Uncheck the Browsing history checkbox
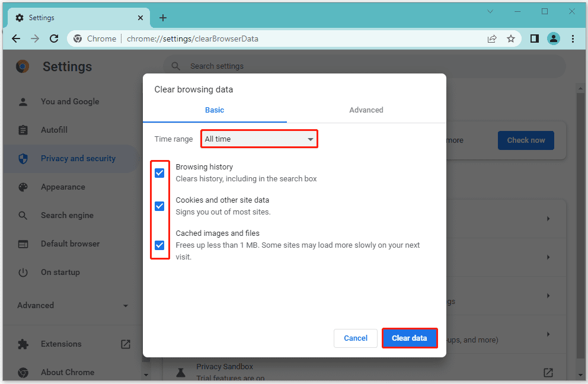Viewport: 588px width, 384px height. coord(159,173)
